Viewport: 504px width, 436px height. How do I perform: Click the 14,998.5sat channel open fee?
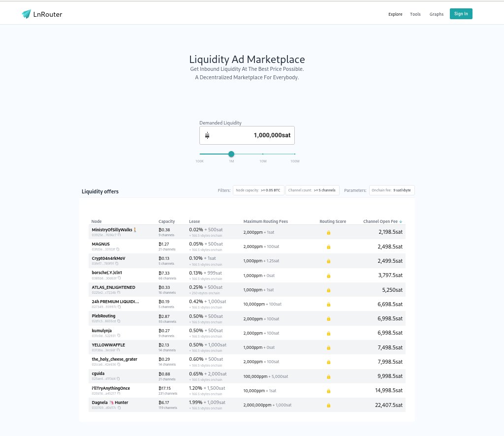click(389, 390)
